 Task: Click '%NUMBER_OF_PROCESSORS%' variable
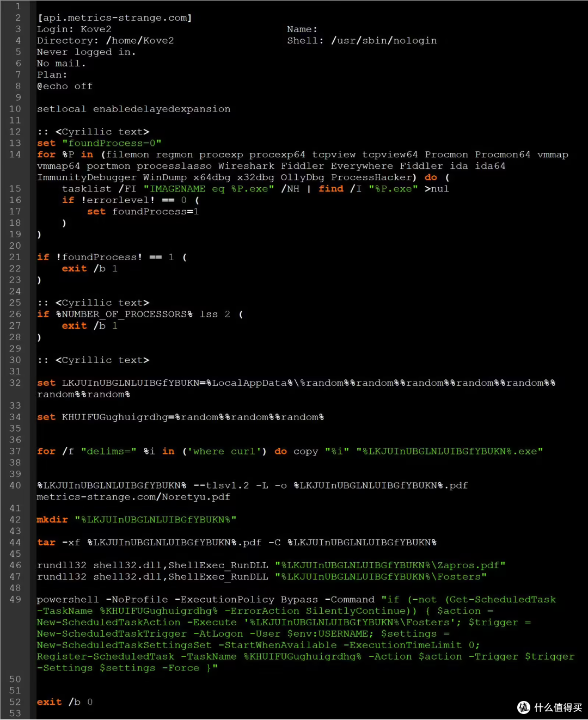tap(124, 315)
